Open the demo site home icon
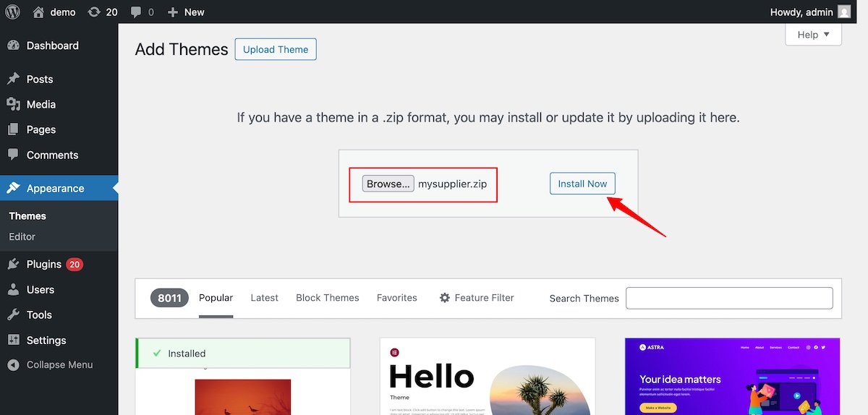The width and height of the screenshot is (868, 415). (39, 12)
